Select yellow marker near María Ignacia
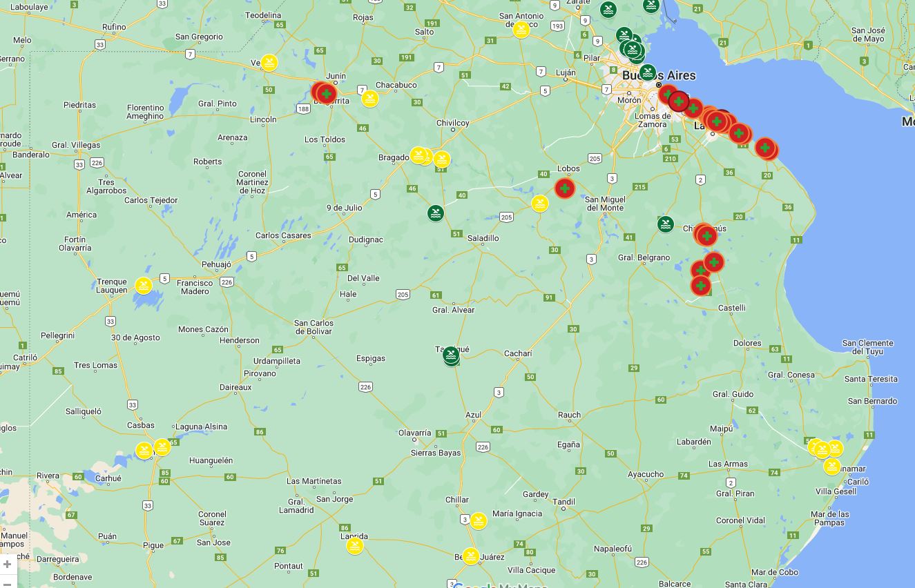Viewport: 915px width, 588px height. tap(479, 521)
